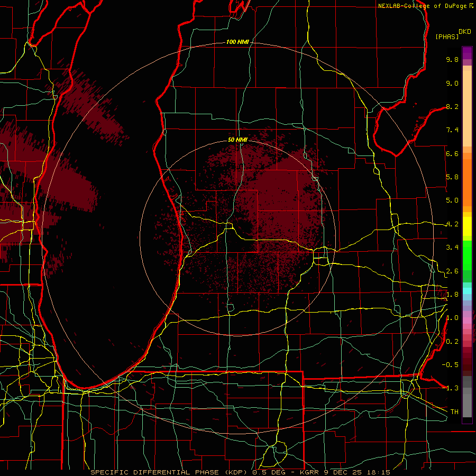Pick the light peach band of the color scale
Image resolution: width=476 pixels, height=476 pixels.
pyautogui.click(x=467, y=108)
